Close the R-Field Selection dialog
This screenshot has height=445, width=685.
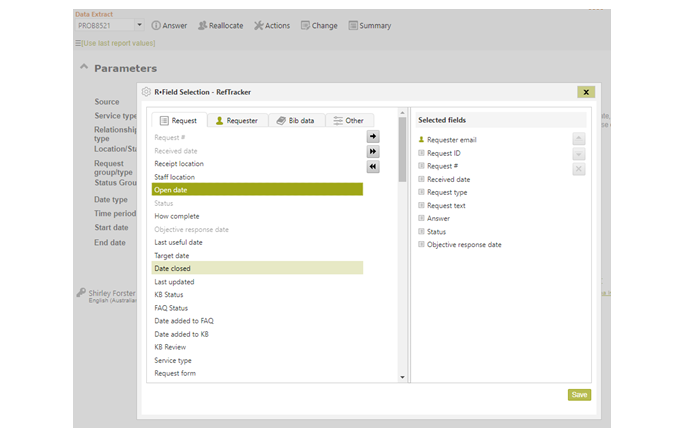click(x=586, y=92)
